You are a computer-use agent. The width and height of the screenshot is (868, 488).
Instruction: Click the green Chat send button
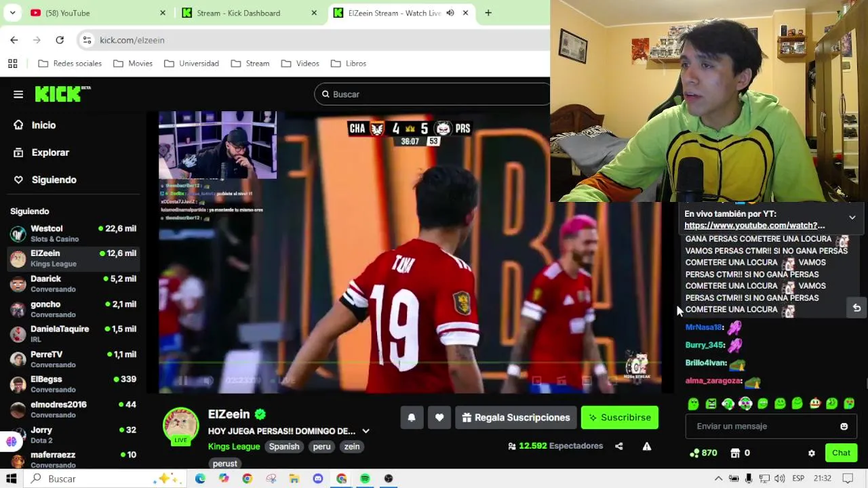[841, 453]
